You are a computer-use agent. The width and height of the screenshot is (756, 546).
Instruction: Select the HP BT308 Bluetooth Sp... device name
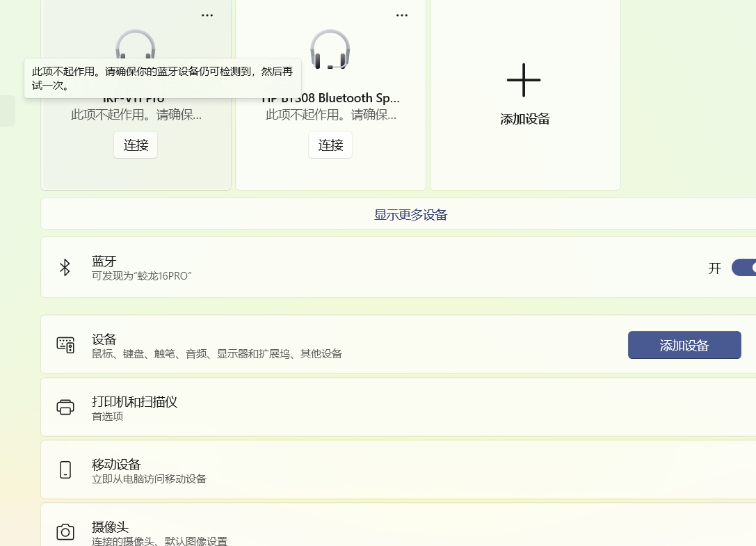point(330,98)
